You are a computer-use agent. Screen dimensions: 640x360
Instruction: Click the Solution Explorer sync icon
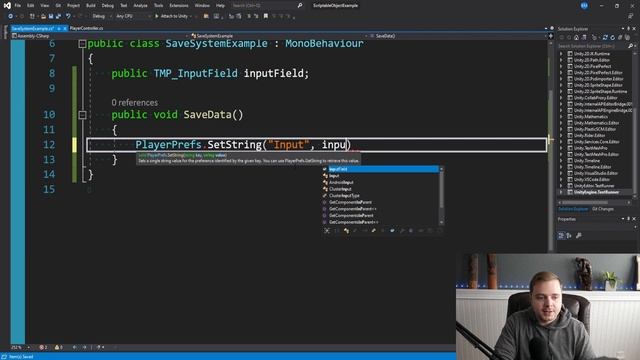coord(605,38)
